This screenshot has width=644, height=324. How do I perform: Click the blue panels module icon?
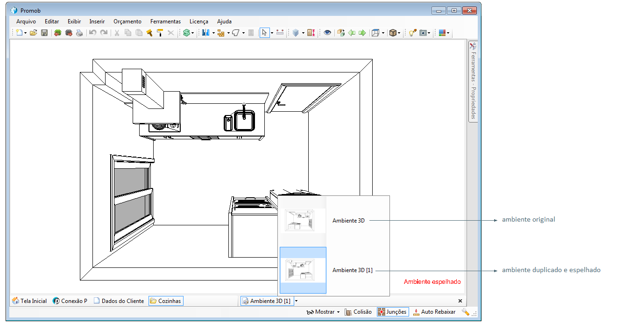click(x=205, y=33)
